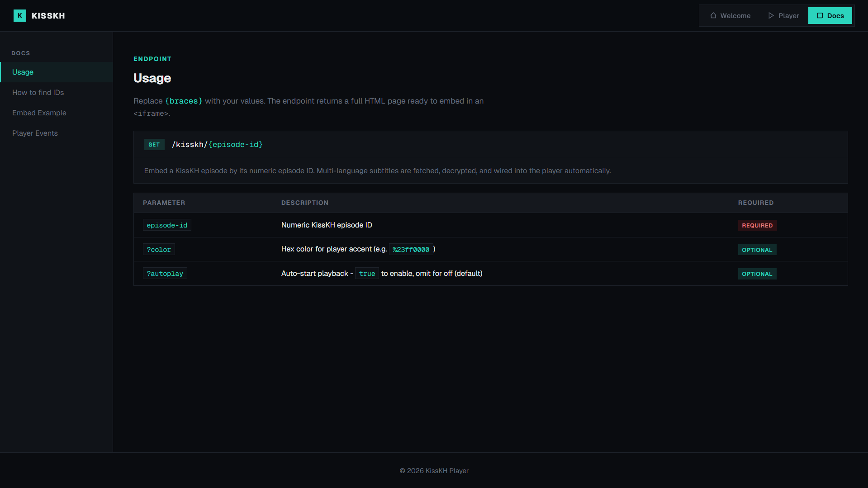
Task: Click the DESCRIPTION column header
Action: 305,203
